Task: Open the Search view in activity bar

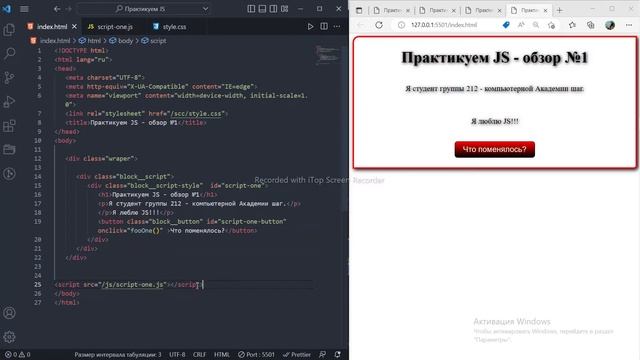Action: pos(9,53)
